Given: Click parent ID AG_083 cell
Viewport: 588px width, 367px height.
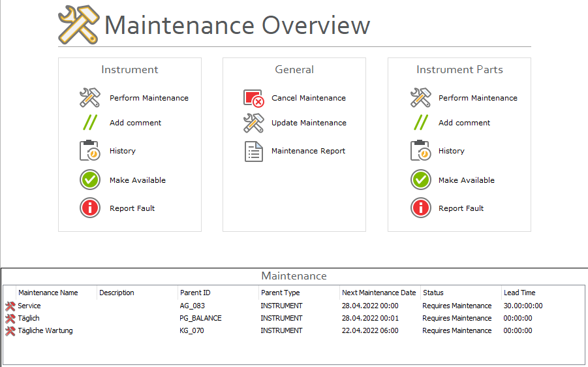Looking at the screenshot, I should [x=192, y=306].
